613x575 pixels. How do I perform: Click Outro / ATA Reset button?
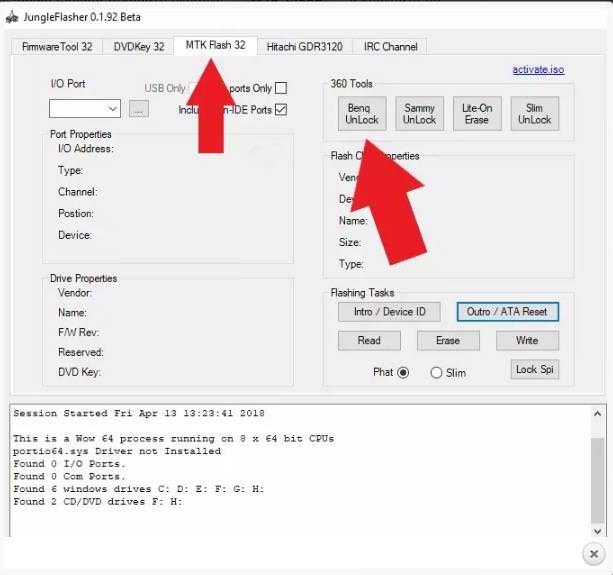[507, 312]
